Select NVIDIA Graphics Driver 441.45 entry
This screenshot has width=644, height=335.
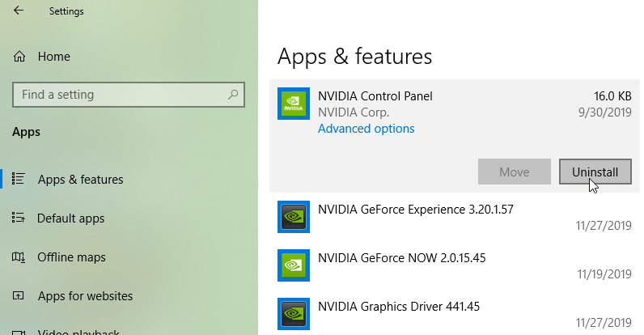tap(399, 307)
